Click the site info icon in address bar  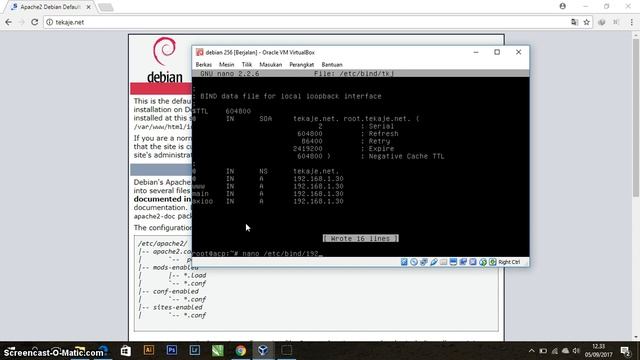[x=49, y=22]
